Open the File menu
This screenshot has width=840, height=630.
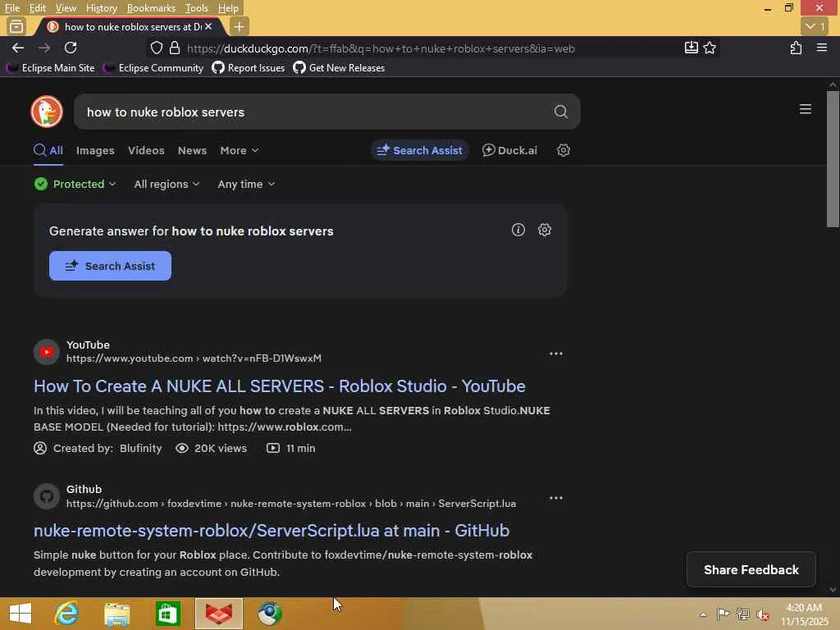pos(11,8)
